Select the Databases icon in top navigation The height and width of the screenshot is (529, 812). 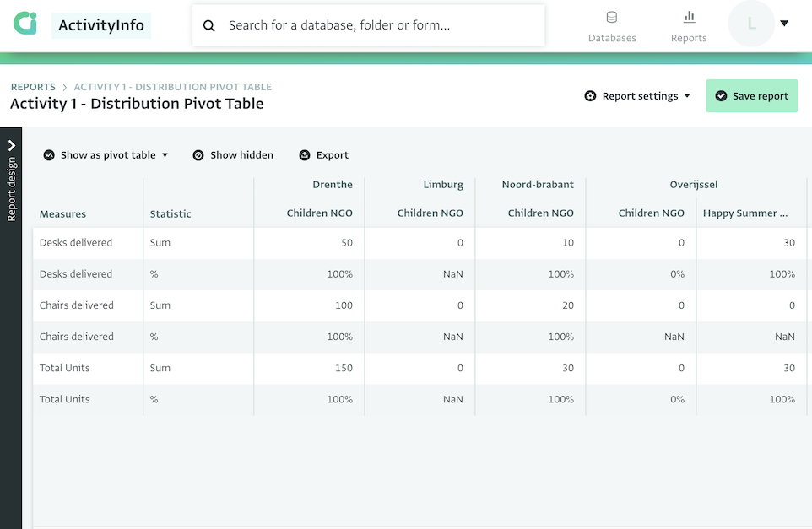pos(611,17)
